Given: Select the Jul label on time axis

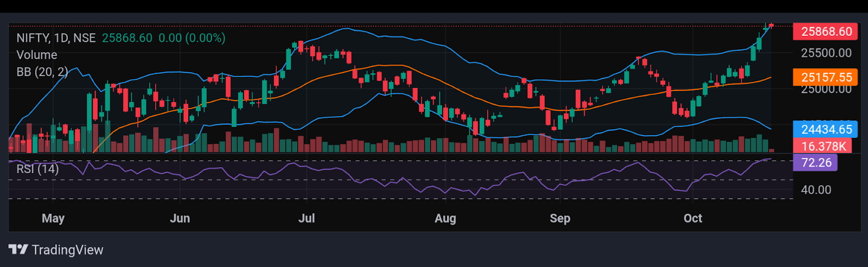Looking at the screenshot, I should click(307, 218).
